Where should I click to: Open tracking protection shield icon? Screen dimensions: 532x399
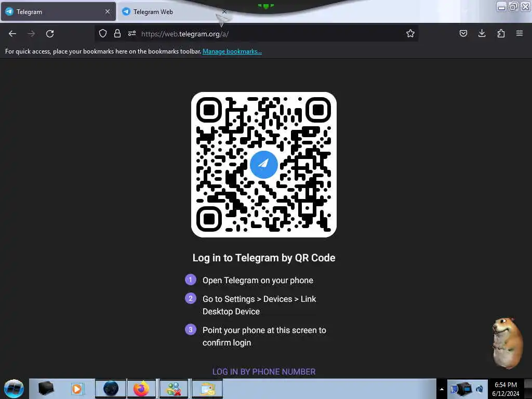tap(103, 33)
